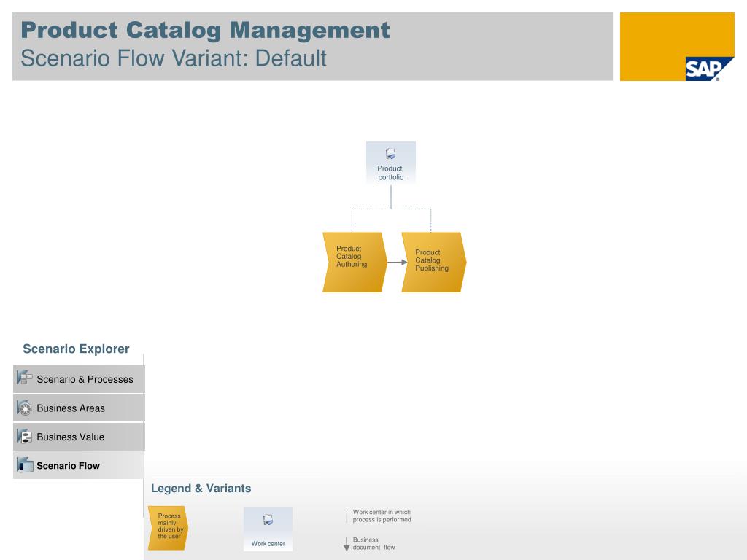Select the Product portfolio work center box
This screenshot has height=560, width=747.
point(391,163)
